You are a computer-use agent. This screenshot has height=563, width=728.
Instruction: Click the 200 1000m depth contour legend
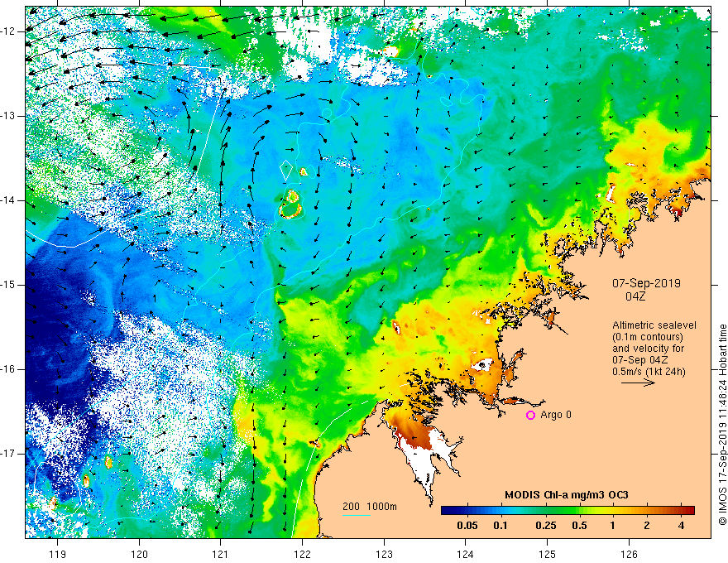(370, 507)
